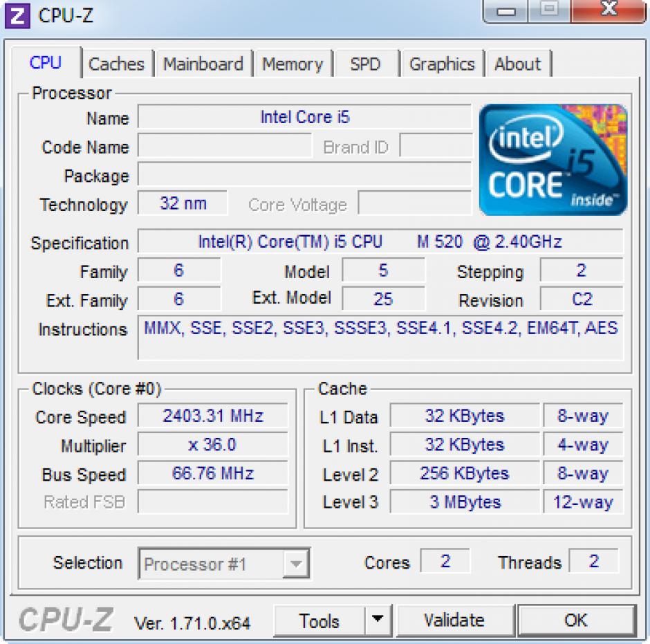Click the CPU-Z purple title bar icon

(x=19, y=15)
